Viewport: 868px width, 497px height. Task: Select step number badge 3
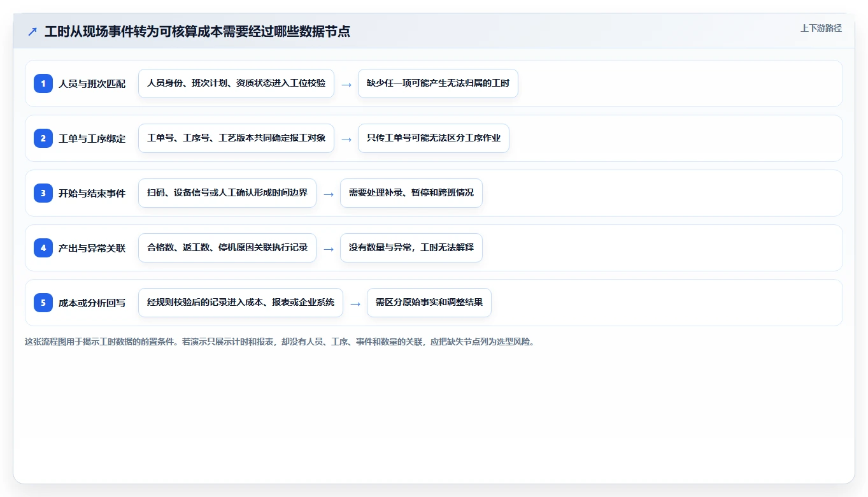click(43, 193)
